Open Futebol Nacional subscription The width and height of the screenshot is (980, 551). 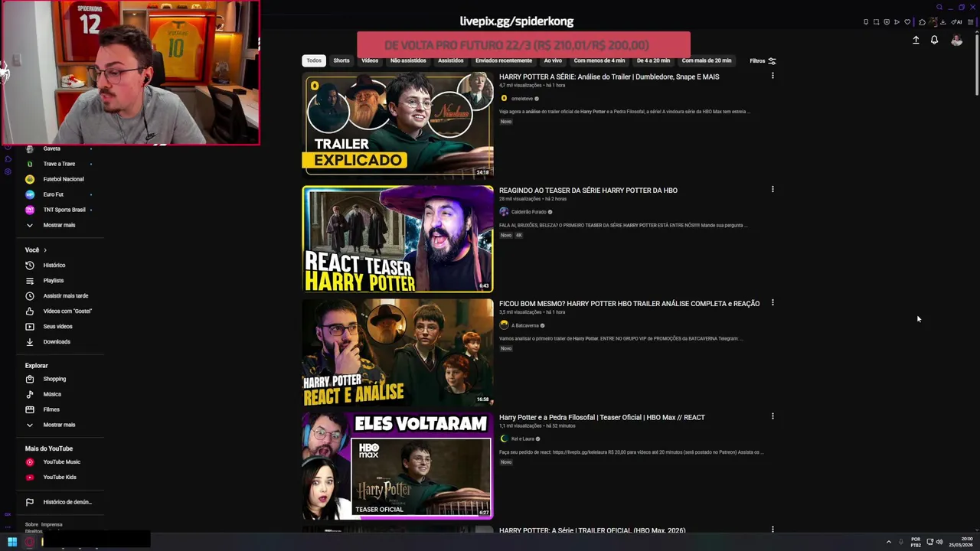(59, 179)
